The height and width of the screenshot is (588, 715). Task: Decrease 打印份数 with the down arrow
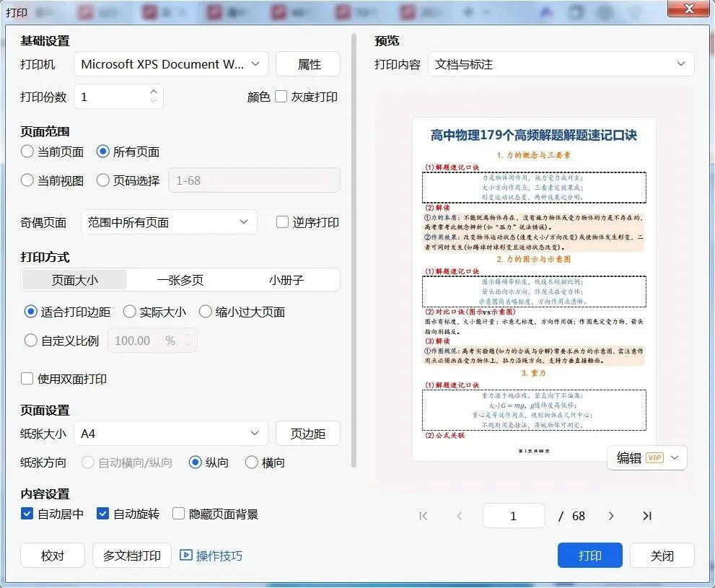coord(154,101)
